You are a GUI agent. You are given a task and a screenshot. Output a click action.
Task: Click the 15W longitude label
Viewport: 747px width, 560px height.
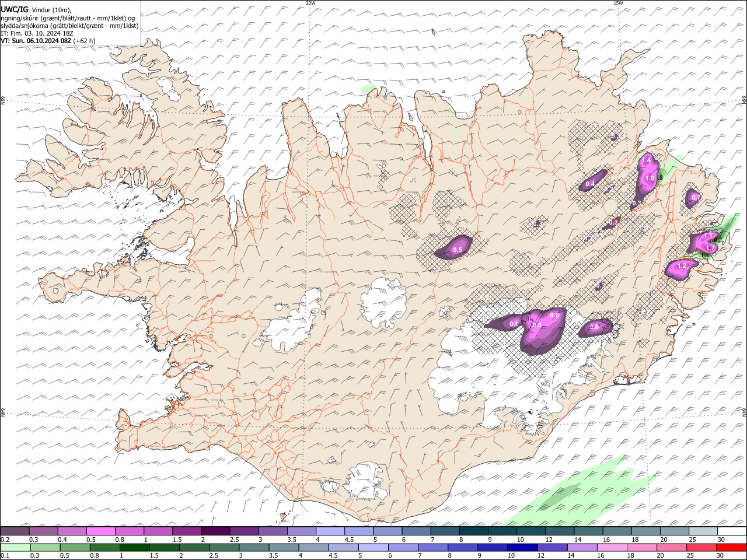[x=618, y=3]
